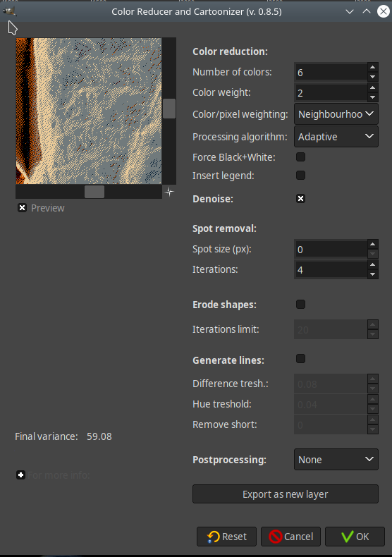Decrease Color weight with down arrow
Image resolution: width=392 pixels, height=557 pixels.
(372, 97)
